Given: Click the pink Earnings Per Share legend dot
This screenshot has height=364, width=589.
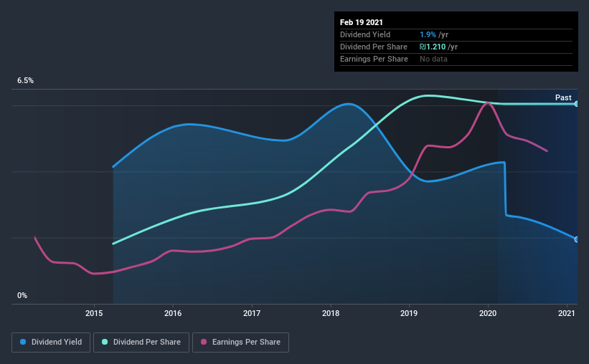Looking at the screenshot, I should click(x=204, y=342).
